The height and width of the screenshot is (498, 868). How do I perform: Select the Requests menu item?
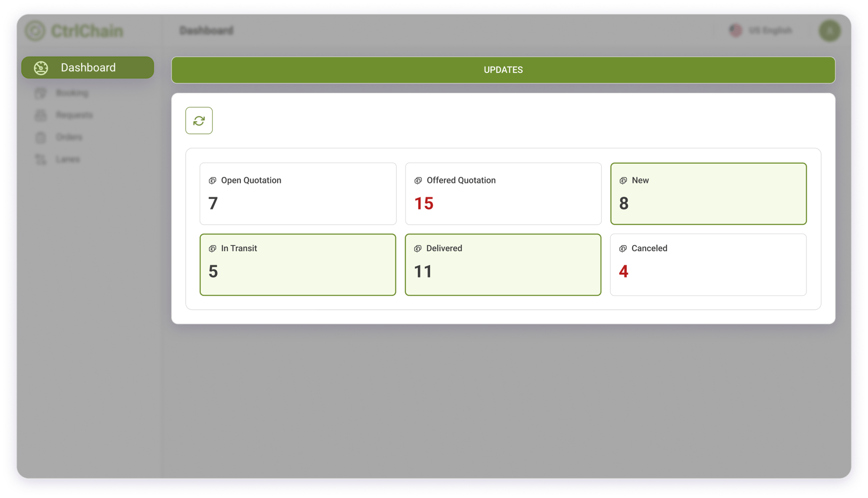coord(74,115)
